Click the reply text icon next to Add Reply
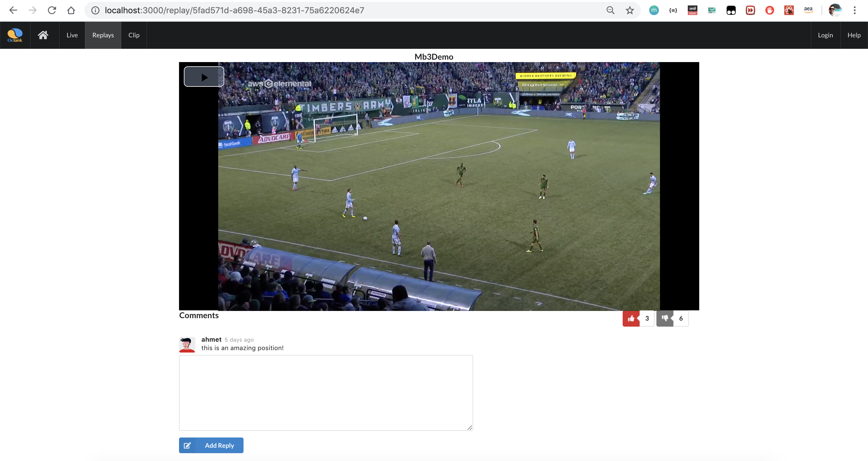Viewport: 868px width, 461px height. tap(187, 445)
